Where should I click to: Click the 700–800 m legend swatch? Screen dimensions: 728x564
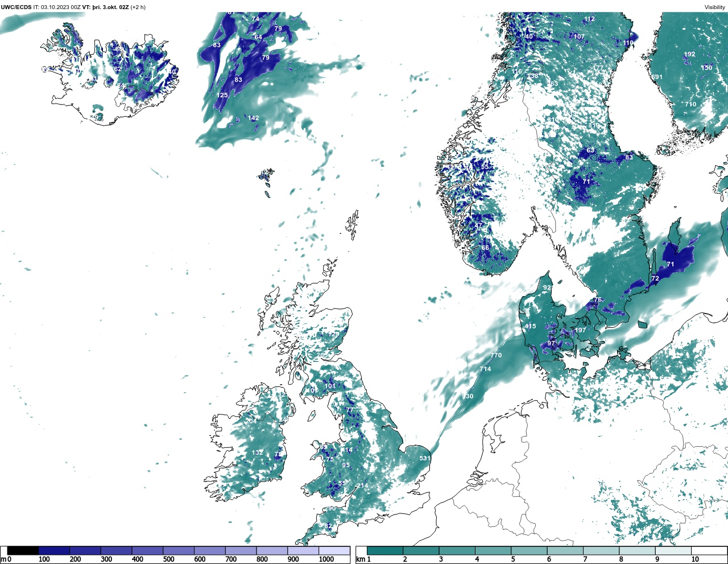pos(241,550)
